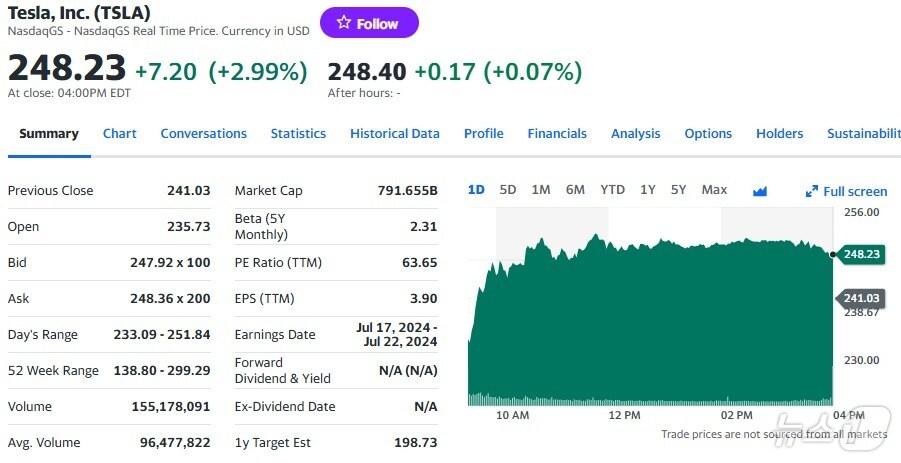Choose the YTD chart range

click(x=612, y=190)
